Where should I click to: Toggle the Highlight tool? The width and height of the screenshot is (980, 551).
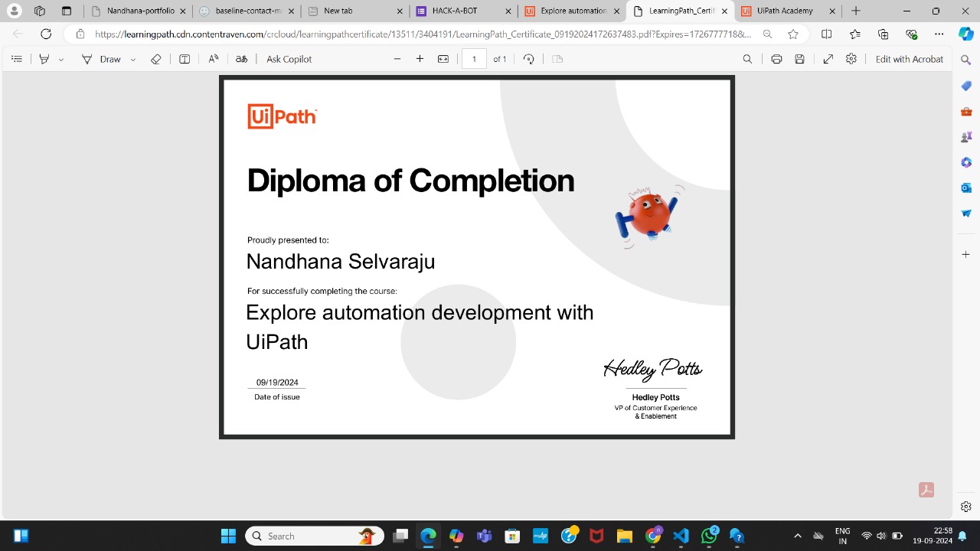tap(44, 59)
